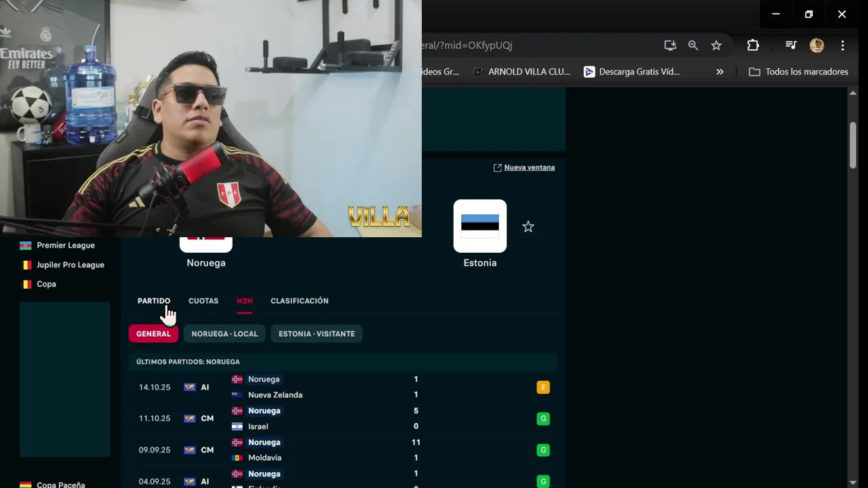Open the browser profile avatar
The image size is (868, 488).
pos(816,45)
